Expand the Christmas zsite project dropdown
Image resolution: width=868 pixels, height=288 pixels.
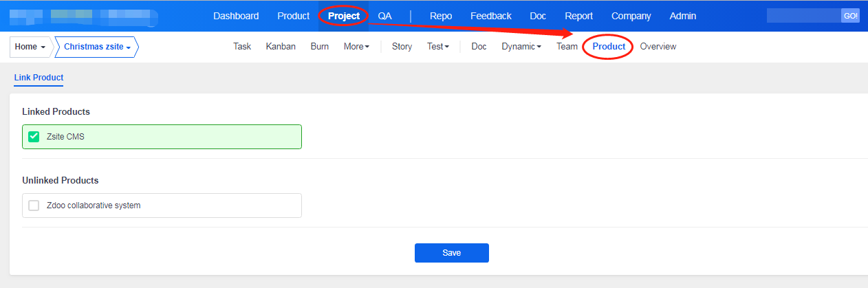tap(97, 47)
